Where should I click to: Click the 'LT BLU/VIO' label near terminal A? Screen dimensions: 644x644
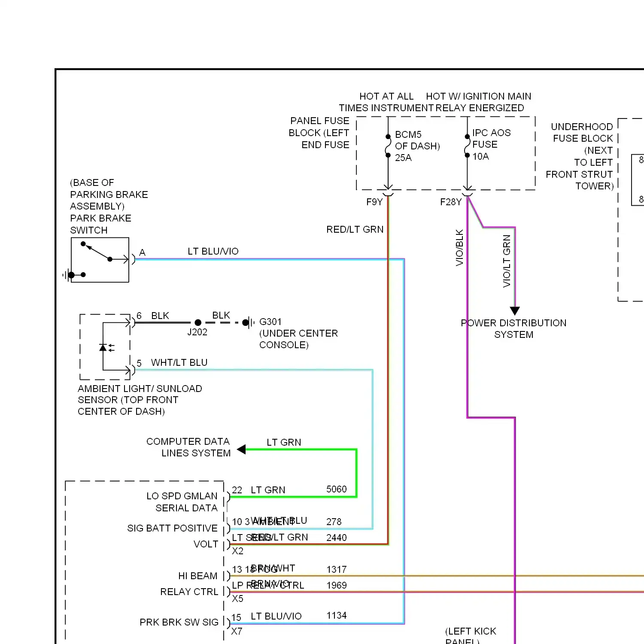tap(213, 251)
